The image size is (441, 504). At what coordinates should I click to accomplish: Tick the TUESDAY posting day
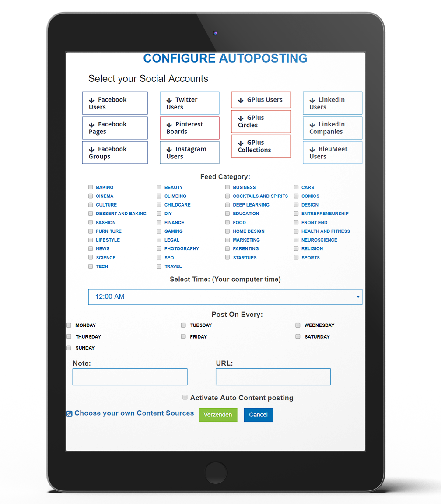click(183, 325)
